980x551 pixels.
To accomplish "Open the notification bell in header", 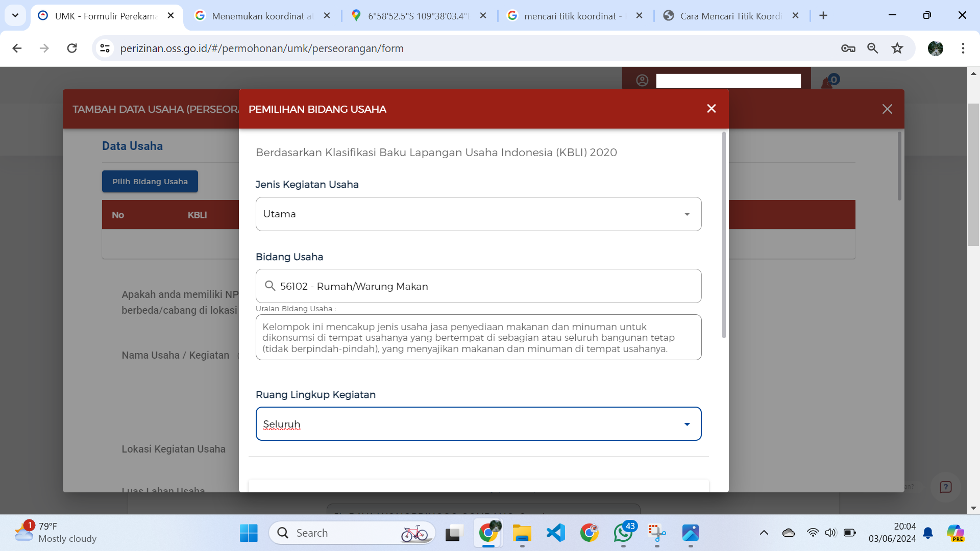I will click(827, 83).
